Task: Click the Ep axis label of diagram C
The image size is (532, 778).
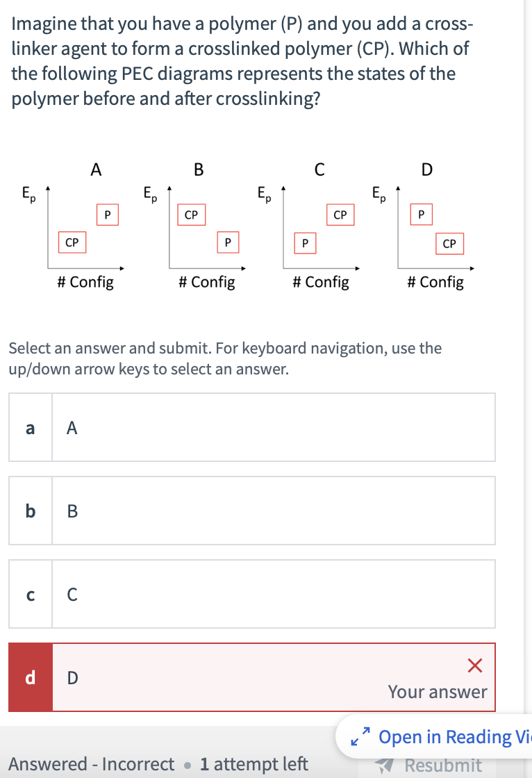Action: 263,192
